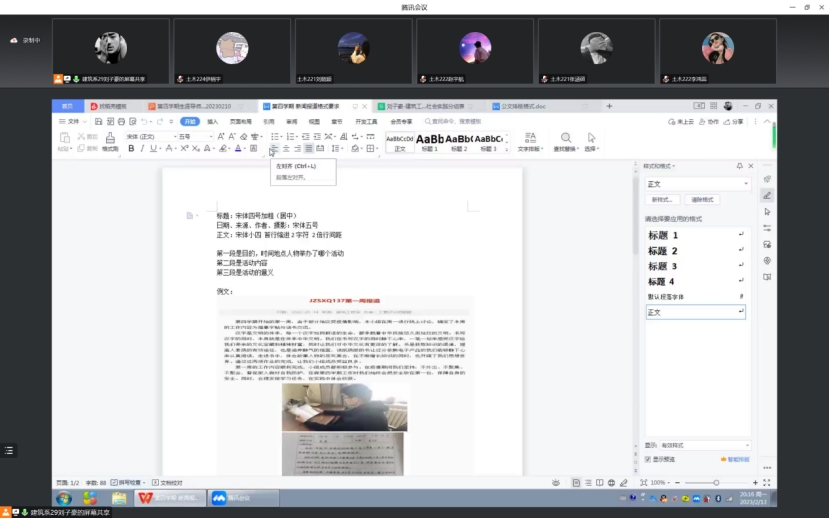Screen dimensions: 830x519
Task: Click the zoom slider in status bar
Action: coord(716,482)
